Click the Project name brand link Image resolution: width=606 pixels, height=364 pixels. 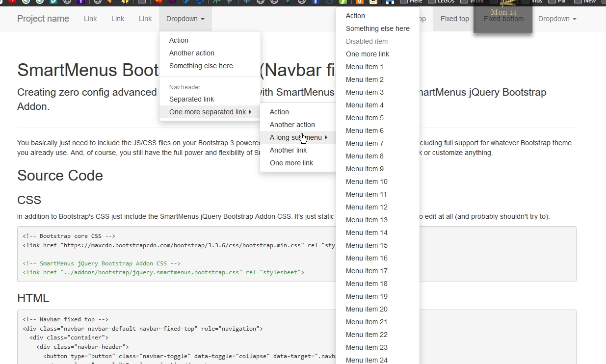[x=43, y=19]
